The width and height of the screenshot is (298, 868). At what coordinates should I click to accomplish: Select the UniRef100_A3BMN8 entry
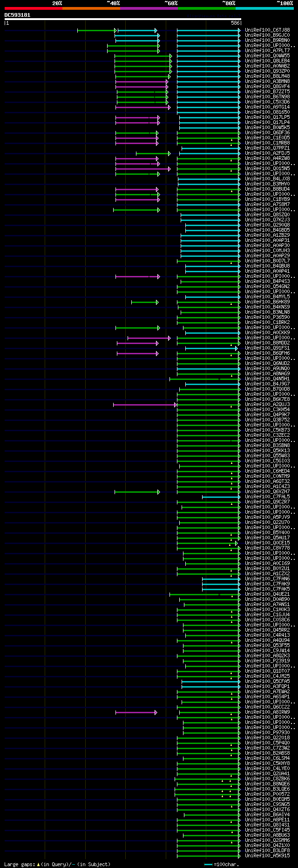[267, 82]
